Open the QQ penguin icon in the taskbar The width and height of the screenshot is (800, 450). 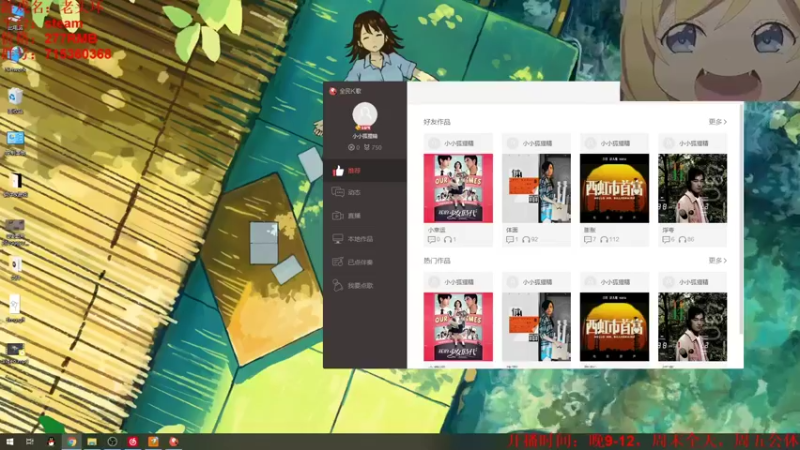pos(51,442)
